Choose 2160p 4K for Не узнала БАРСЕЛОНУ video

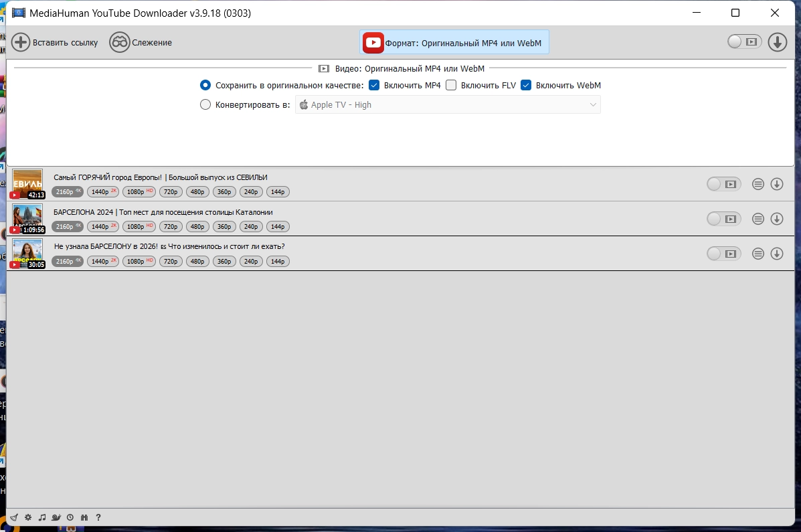coord(68,261)
